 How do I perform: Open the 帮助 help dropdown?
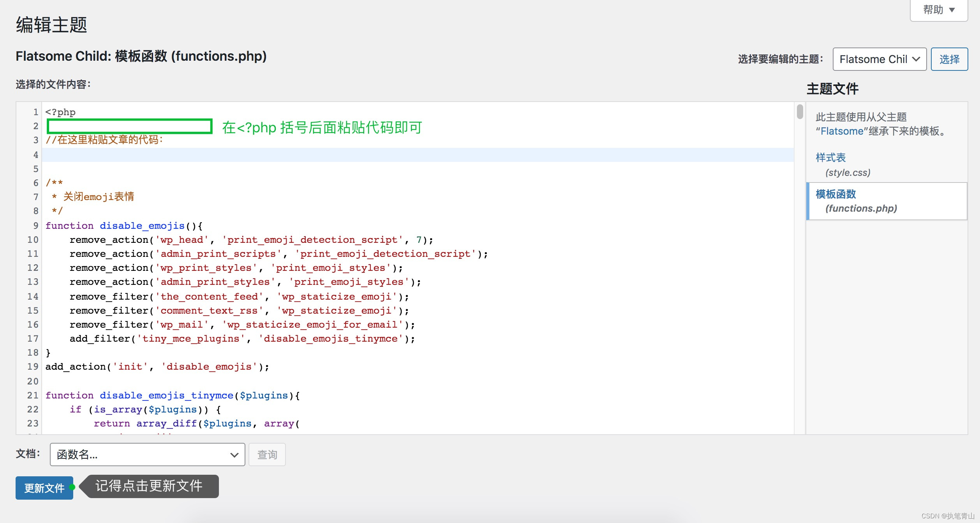(939, 10)
